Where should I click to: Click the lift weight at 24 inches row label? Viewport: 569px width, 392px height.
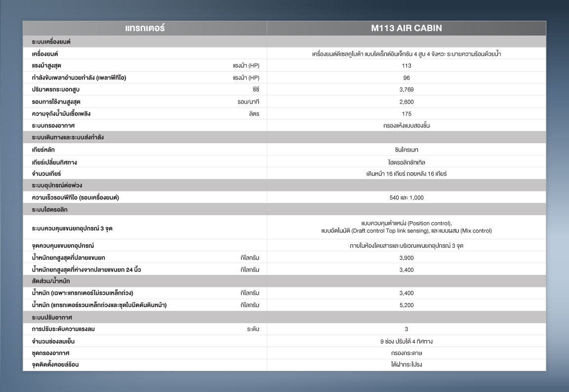[86, 270]
